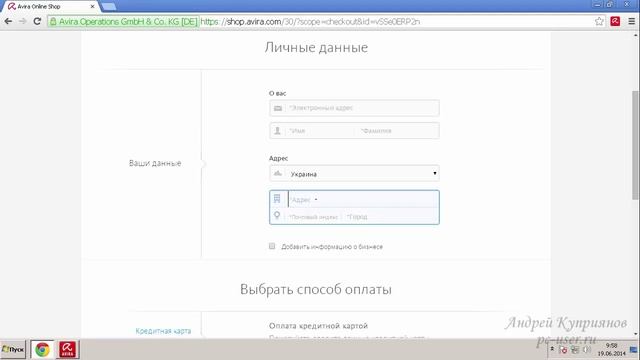Check 'Добавить информацию о бизнесе' box
This screenshot has height=360, width=640.
tap(272, 246)
